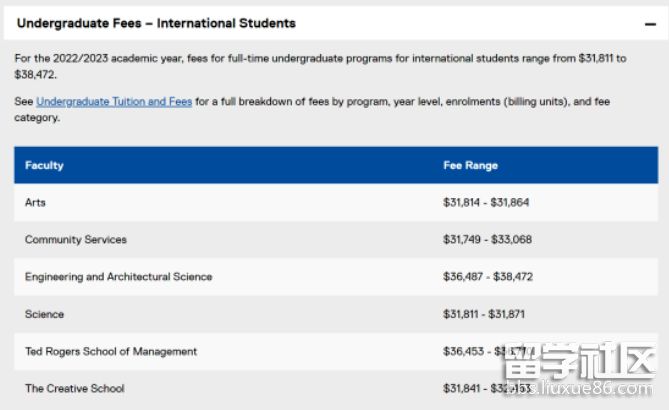Click the $31,749 - $33,068 fee range
The image size is (669, 410).
click(x=487, y=240)
